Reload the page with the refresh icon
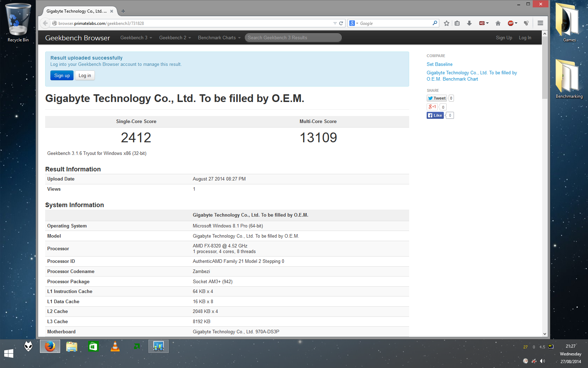This screenshot has height=368, width=588. click(x=341, y=23)
